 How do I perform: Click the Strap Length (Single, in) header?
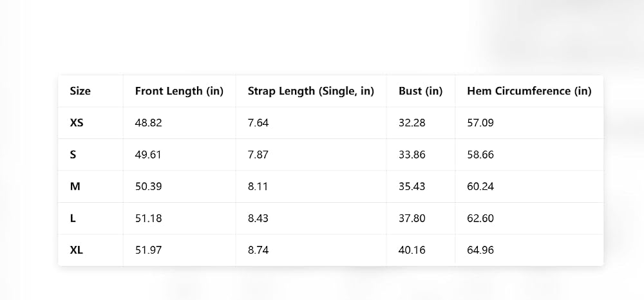311,91
